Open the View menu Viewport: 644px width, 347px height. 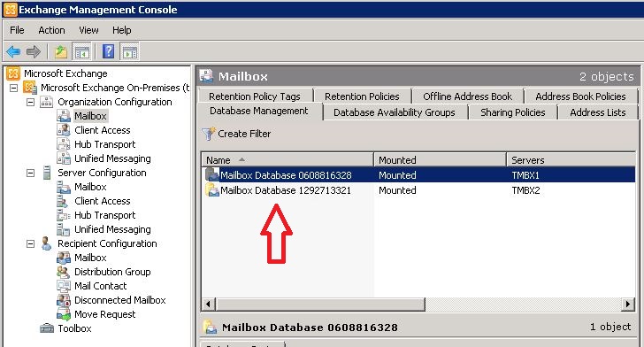[x=88, y=30]
